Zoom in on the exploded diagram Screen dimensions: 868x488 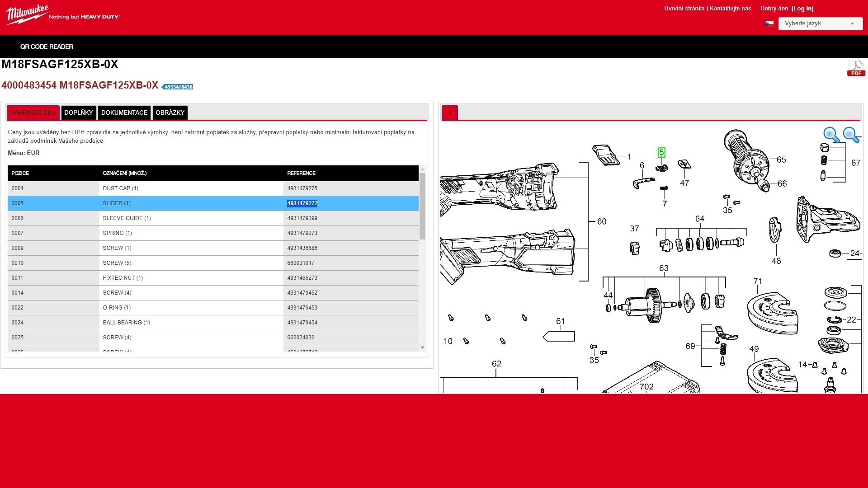831,135
